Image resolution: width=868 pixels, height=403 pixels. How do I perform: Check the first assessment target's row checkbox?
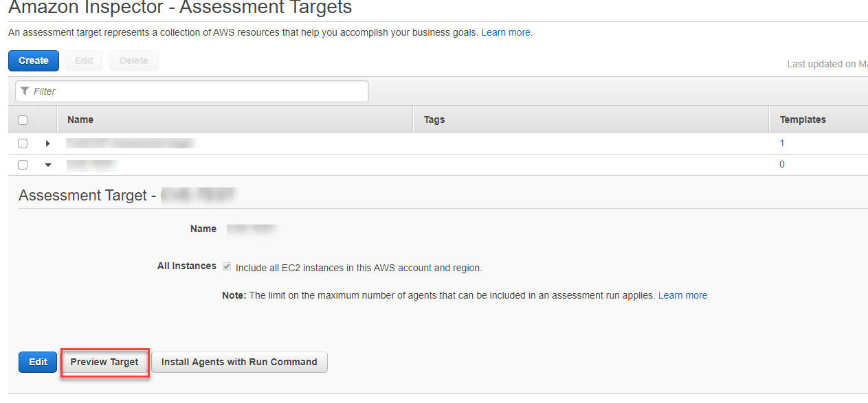point(23,143)
